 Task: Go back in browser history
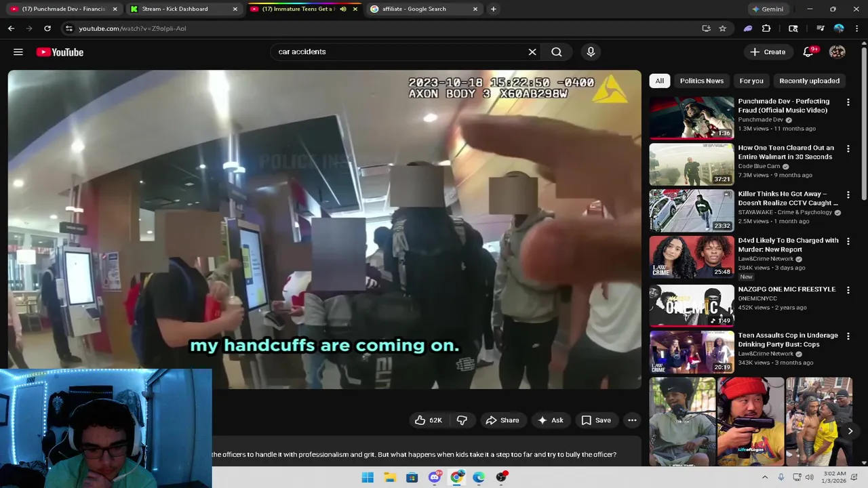11,28
